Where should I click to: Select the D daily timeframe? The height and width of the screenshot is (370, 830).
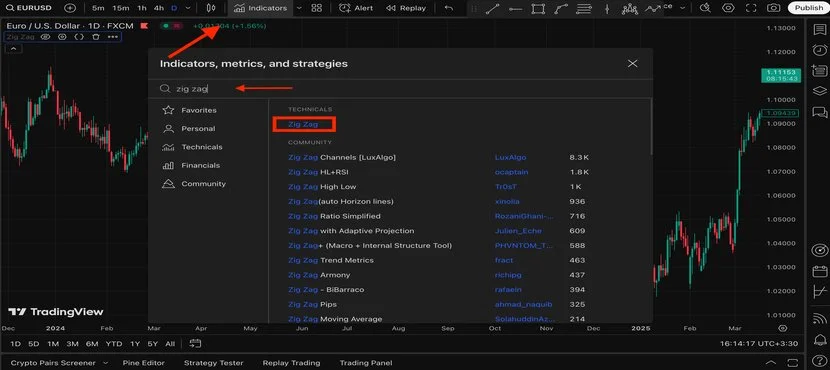click(x=174, y=8)
